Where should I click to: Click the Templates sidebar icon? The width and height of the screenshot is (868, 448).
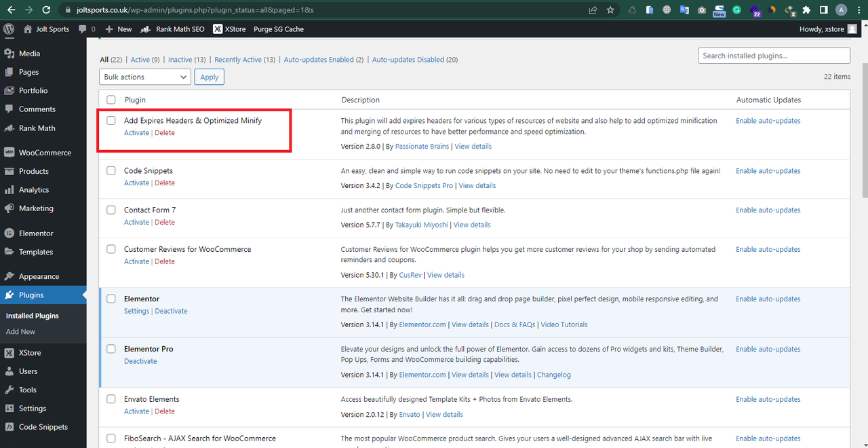pyautogui.click(x=9, y=252)
